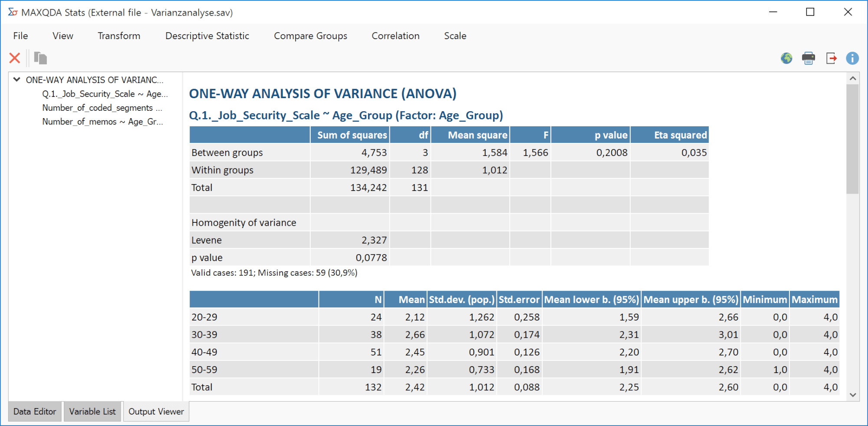
Task: Open the Scale menu
Action: [x=455, y=36]
